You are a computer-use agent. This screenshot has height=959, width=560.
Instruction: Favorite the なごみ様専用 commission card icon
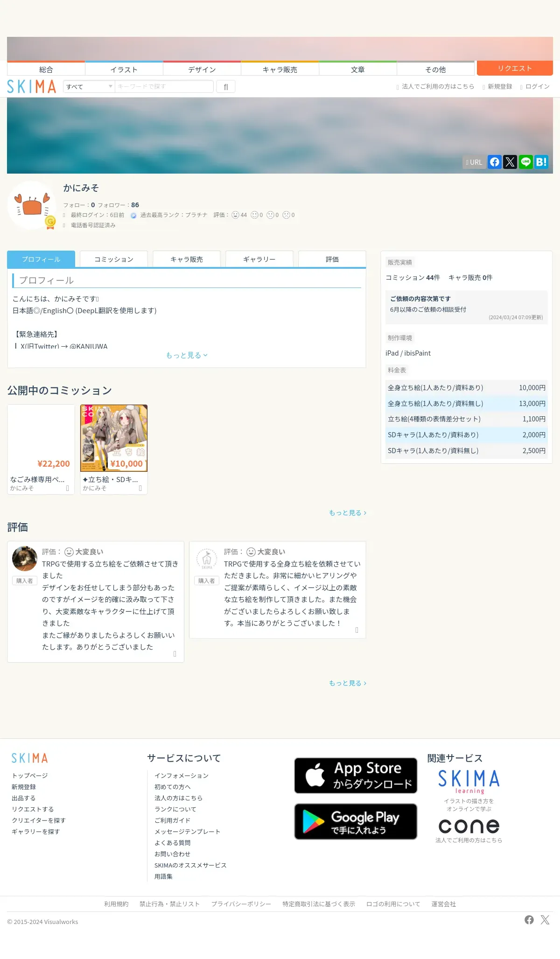tap(67, 488)
